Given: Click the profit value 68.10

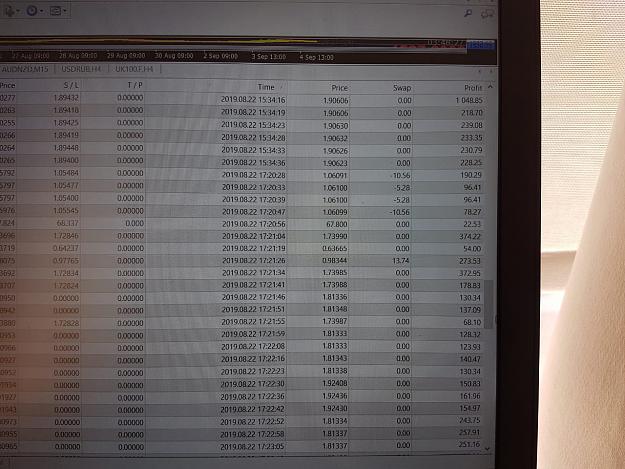Looking at the screenshot, I should [472, 322].
